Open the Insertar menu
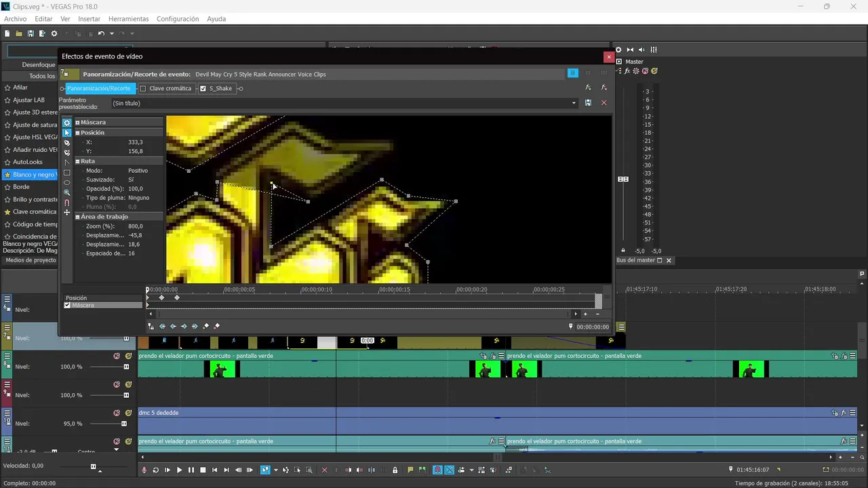The width and height of the screenshot is (868, 488). click(90, 19)
